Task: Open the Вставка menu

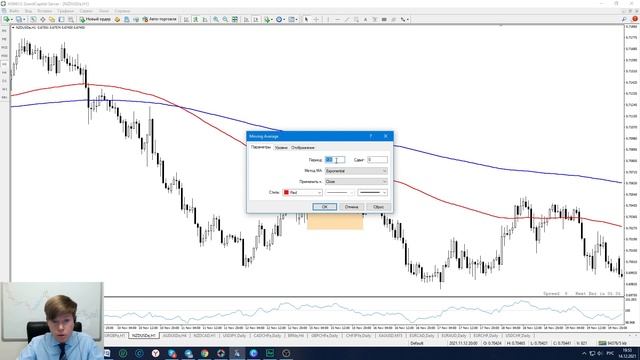Action: pos(44,11)
